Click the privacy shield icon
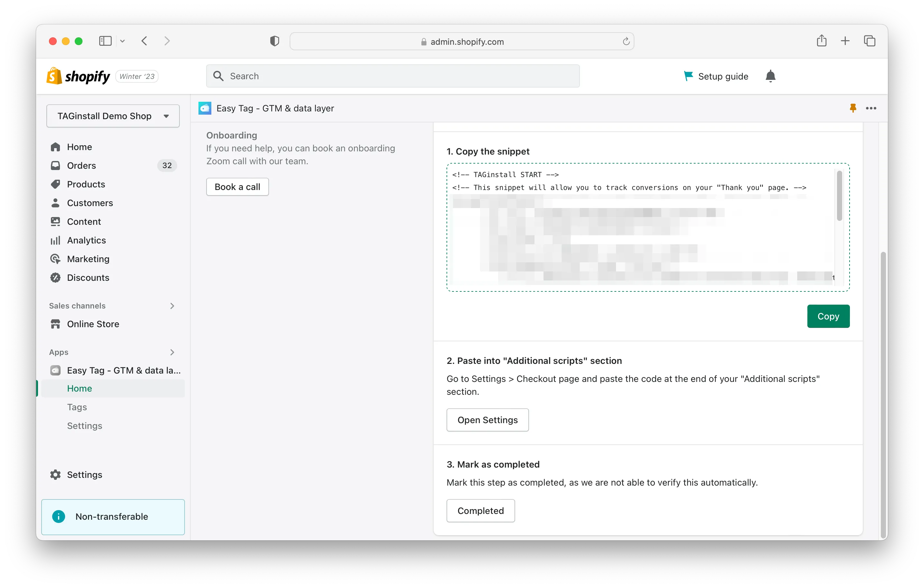Screen dimensions: 924x588 (x=274, y=41)
